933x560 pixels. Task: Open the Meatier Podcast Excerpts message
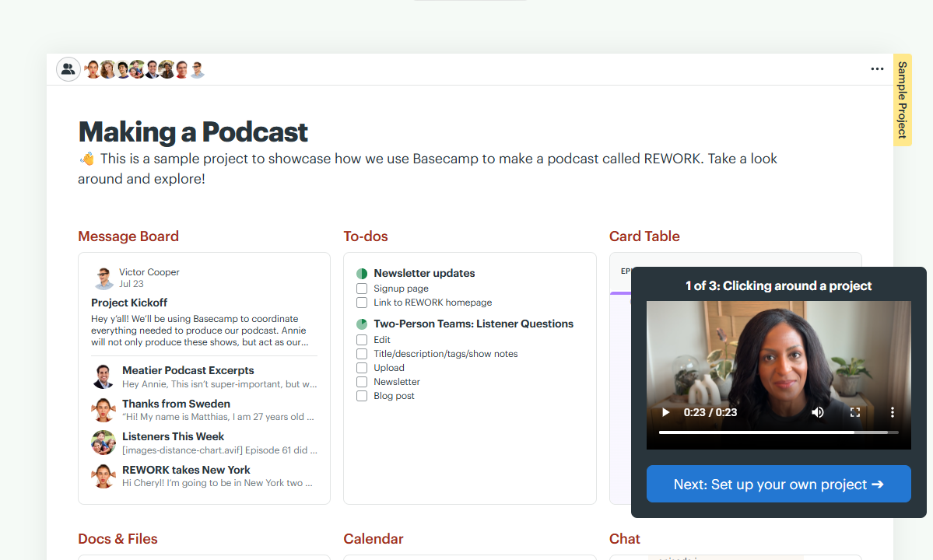pos(188,370)
